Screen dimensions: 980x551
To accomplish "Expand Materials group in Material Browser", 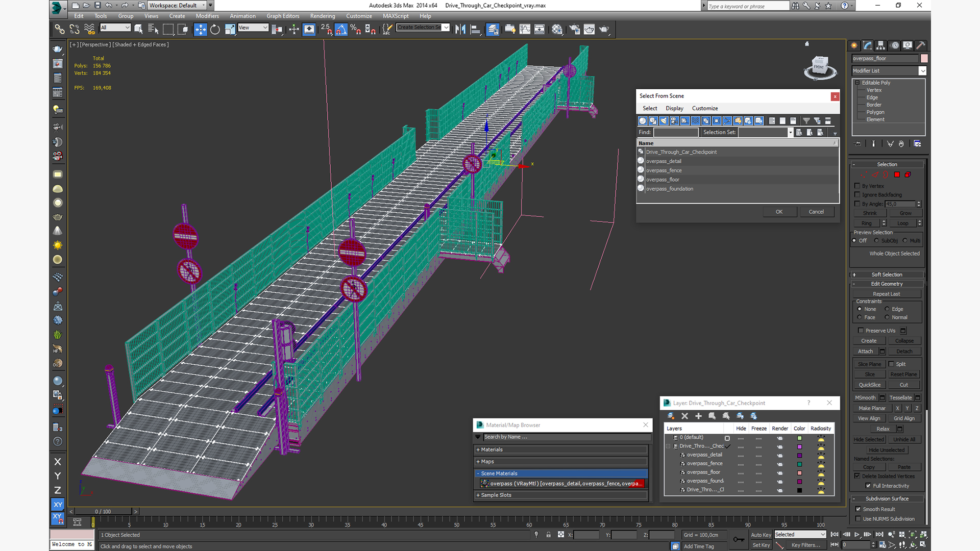I will (x=561, y=450).
